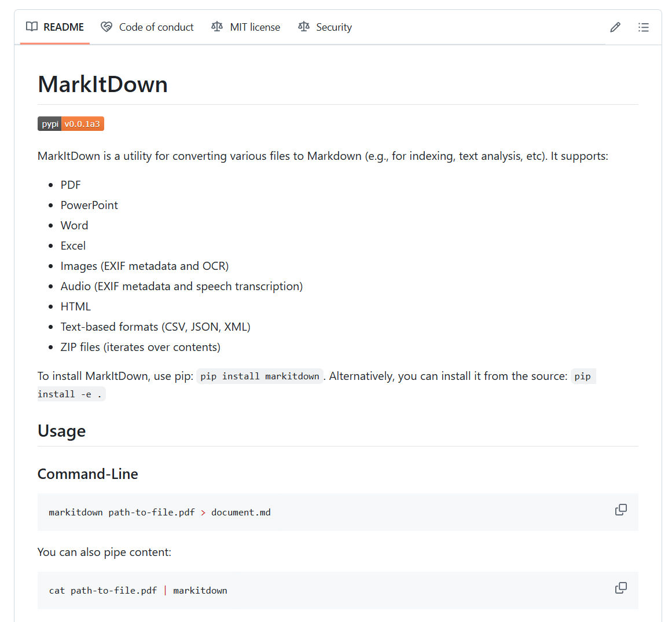Open the MIT license tab
The image size is (672, 622).
(255, 27)
